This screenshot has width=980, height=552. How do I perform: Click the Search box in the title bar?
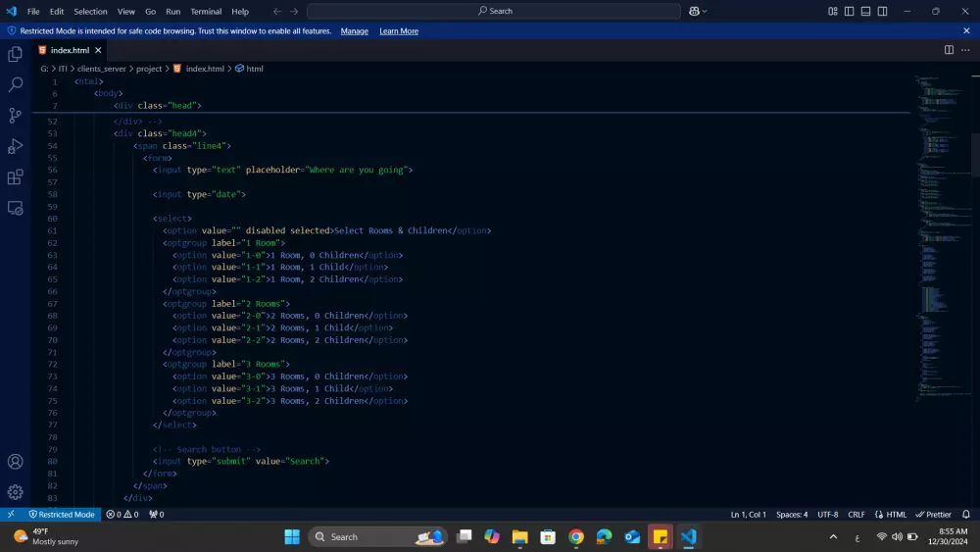pos(494,12)
